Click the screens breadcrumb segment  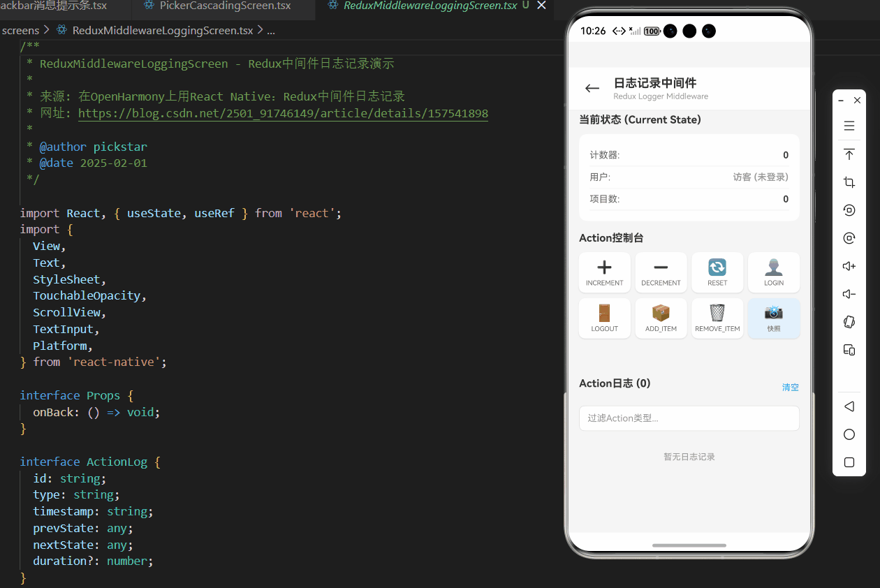point(21,30)
